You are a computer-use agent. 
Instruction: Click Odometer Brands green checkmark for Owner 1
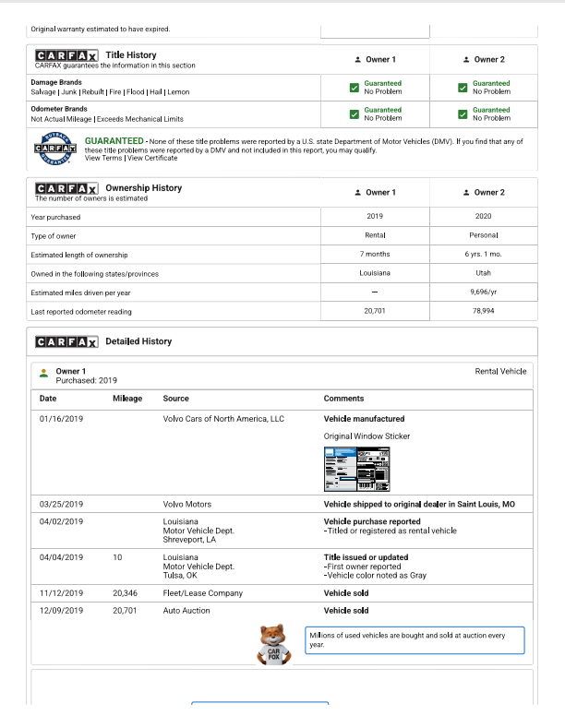point(355,114)
